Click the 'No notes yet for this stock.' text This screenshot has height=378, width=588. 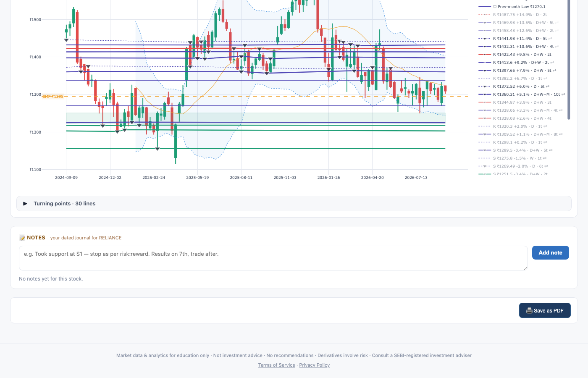pos(51,279)
